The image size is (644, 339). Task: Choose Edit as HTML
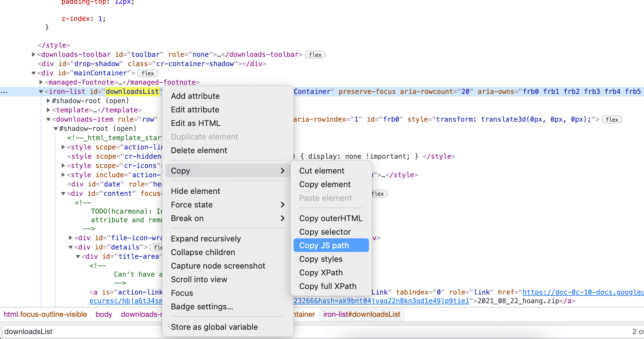[x=195, y=123]
